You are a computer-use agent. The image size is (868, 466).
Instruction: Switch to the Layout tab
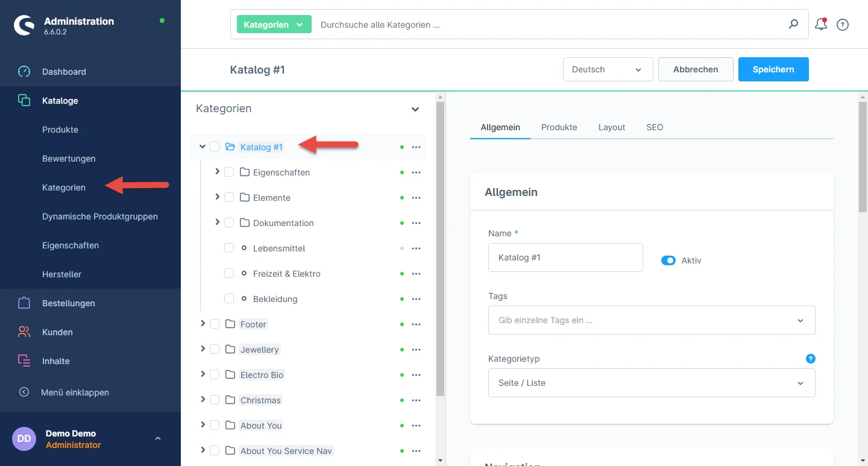(x=611, y=127)
